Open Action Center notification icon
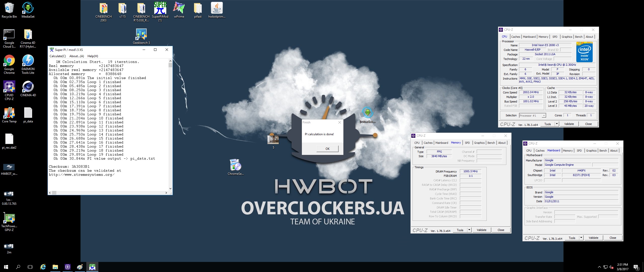The height and width of the screenshot is (272, 644). click(x=636, y=267)
